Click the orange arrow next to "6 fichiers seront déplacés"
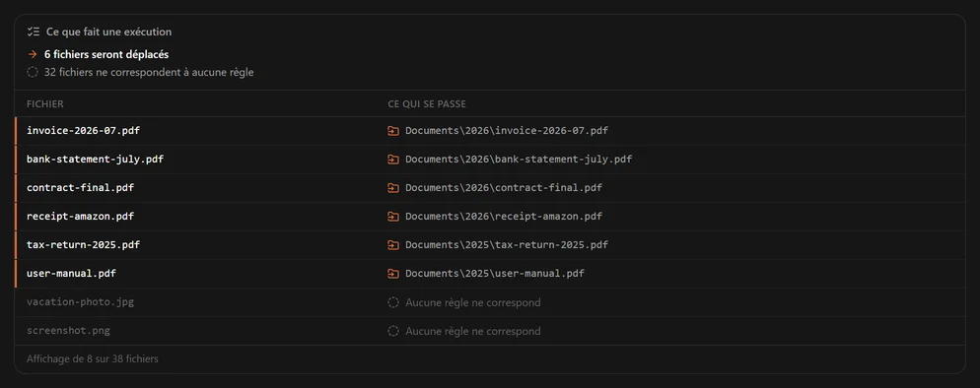 pyautogui.click(x=33, y=55)
